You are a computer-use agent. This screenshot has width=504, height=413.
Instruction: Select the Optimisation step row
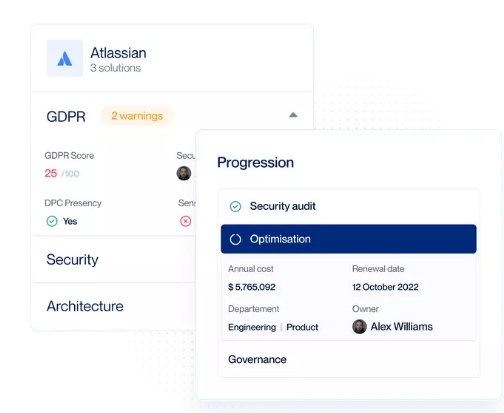348,239
